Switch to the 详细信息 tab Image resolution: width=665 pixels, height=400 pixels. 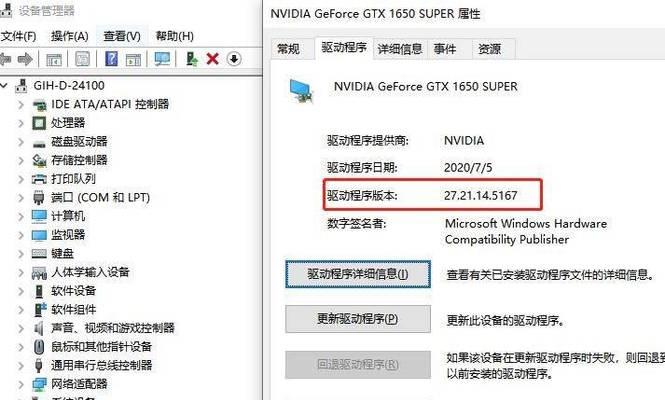[400, 49]
